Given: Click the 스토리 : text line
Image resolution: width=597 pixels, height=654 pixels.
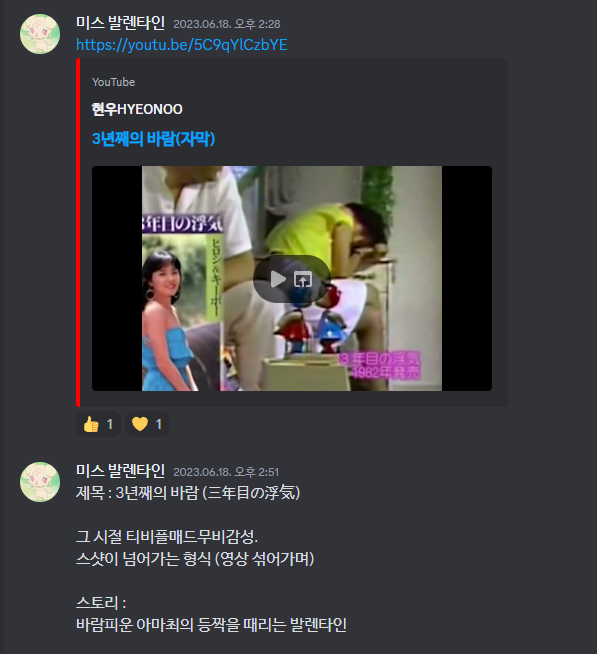Looking at the screenshot, I should point(101,603).
